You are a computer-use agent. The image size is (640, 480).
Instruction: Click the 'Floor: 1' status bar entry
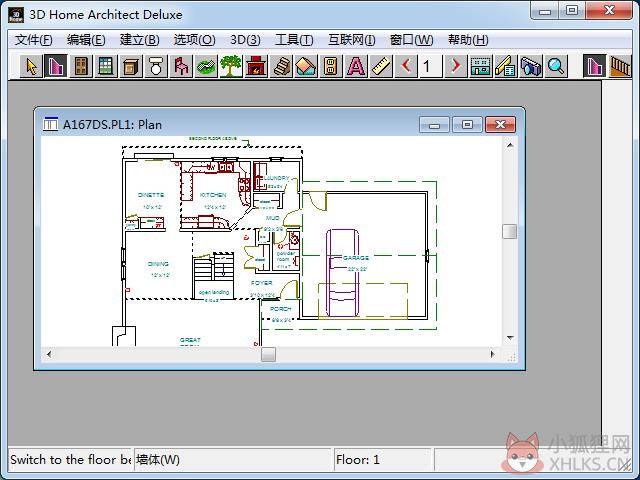(x=358, y=460)
